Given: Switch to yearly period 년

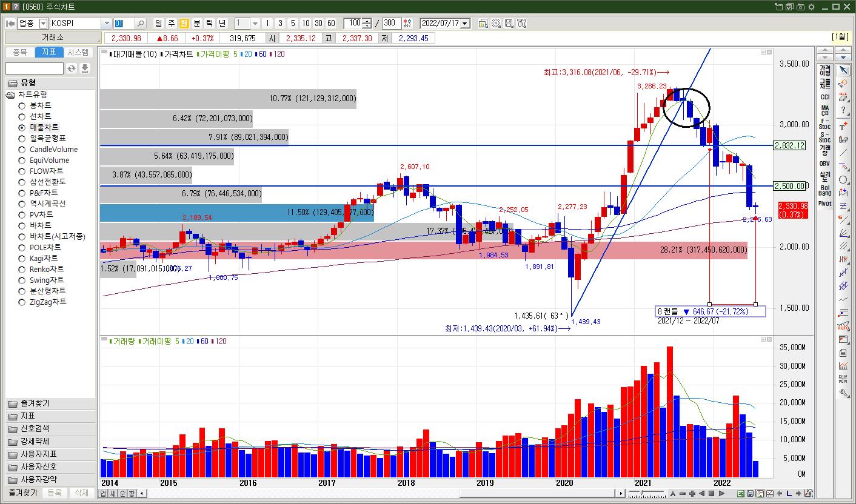Looking at the screenshot, I should tap(222, 24).
